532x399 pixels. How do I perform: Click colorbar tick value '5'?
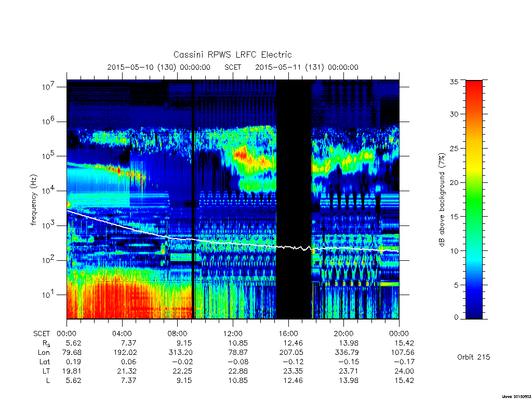(456, 285)
